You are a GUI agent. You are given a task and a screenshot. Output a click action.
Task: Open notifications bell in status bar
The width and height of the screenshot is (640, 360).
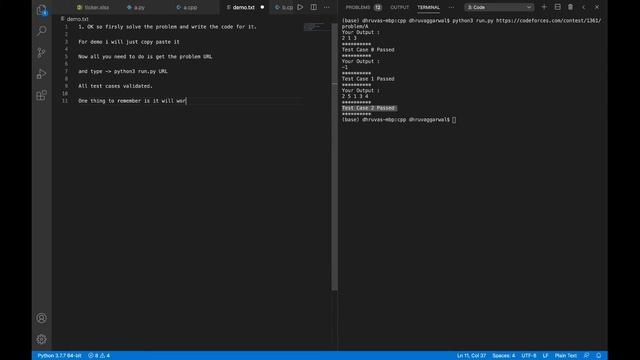(x=599, y=356)
